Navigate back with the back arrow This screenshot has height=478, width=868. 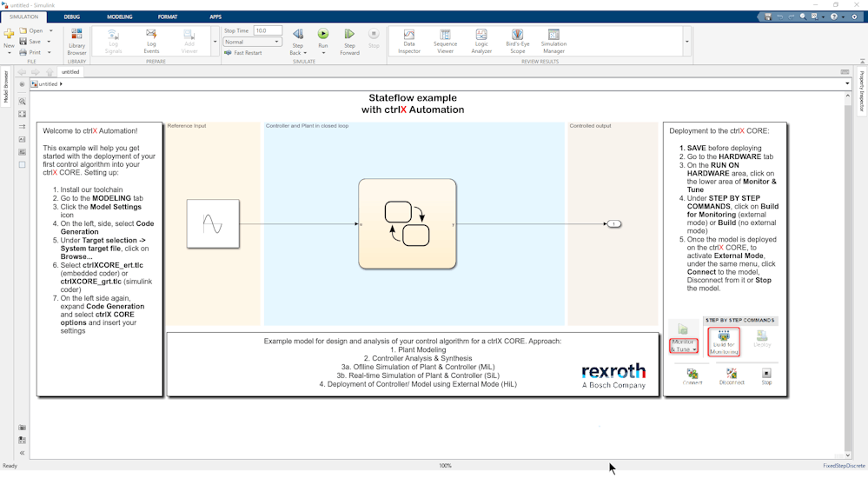coord(22,72)
